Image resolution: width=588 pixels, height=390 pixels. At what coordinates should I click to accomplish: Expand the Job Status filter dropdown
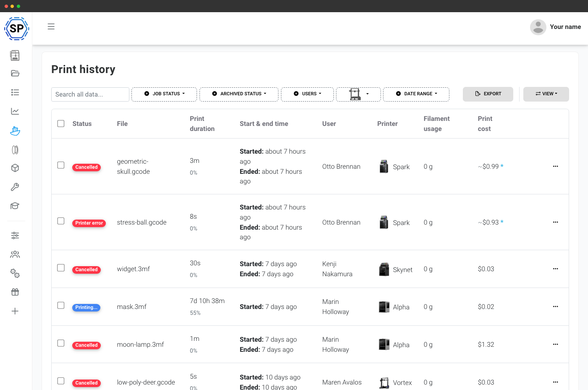(x=164, y=94)
